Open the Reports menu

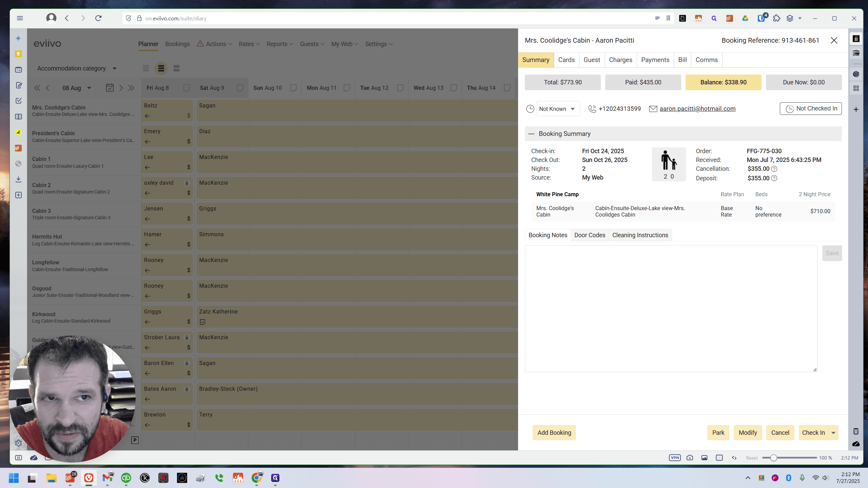pyautogui.click(x=280, y=44)
